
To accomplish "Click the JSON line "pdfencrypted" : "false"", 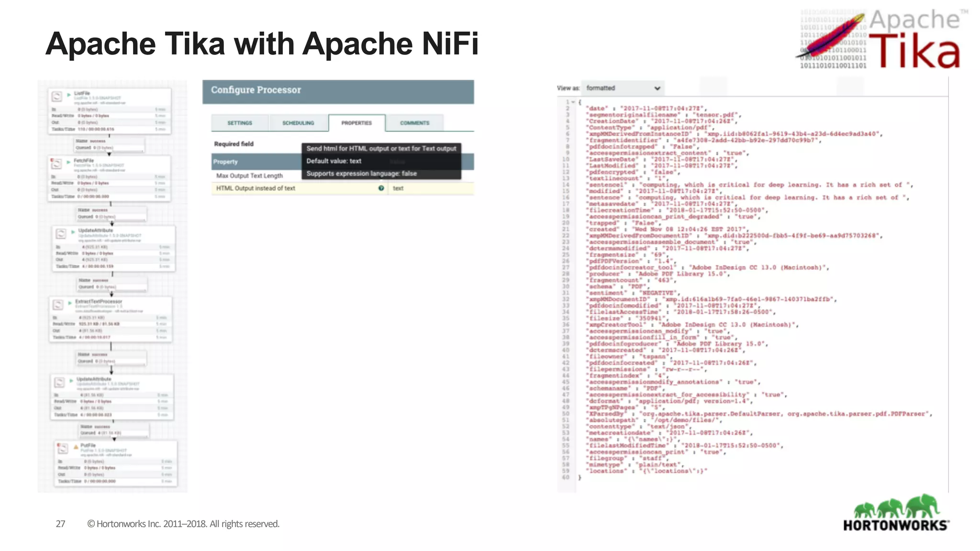I will [x=632, y=172].
